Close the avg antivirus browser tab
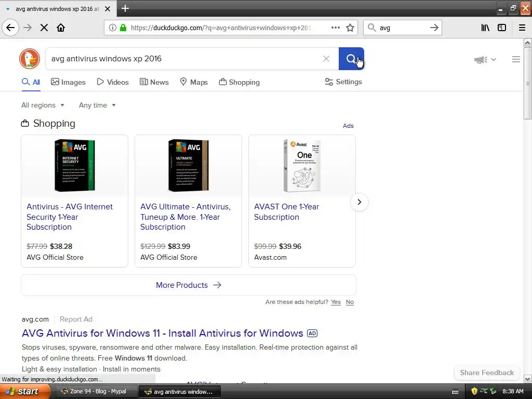This screenshot has height=399, width=532. click(x=108, y=9)
